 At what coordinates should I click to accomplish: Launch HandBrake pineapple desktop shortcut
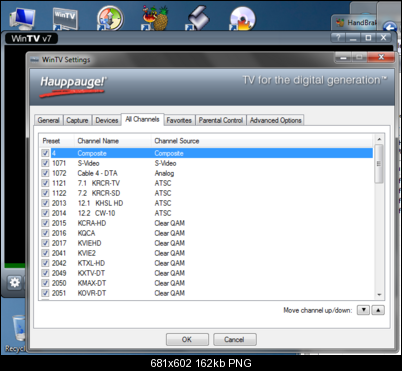point(155,18)
